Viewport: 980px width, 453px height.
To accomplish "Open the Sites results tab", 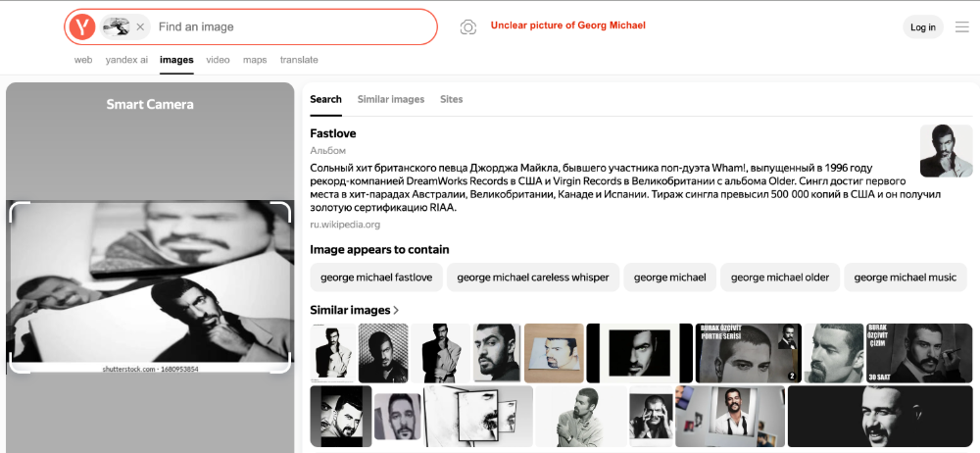I will 451,99.
